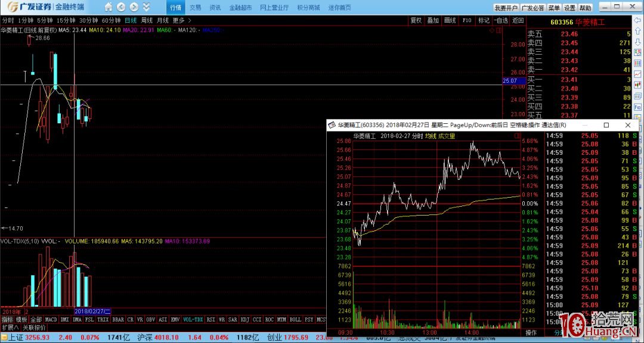Click the 我要开户 button
The image size is (644, 343).
(x=506, y=8)
